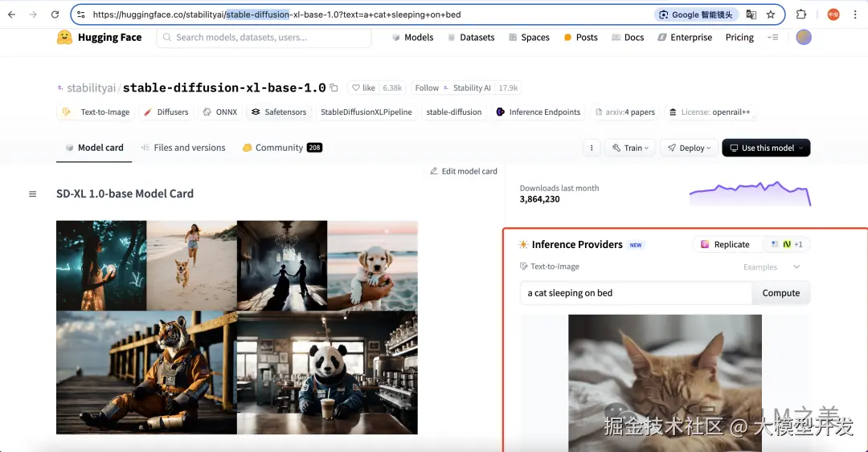
Task: Click the translate page icon
Action: [751, 14]
